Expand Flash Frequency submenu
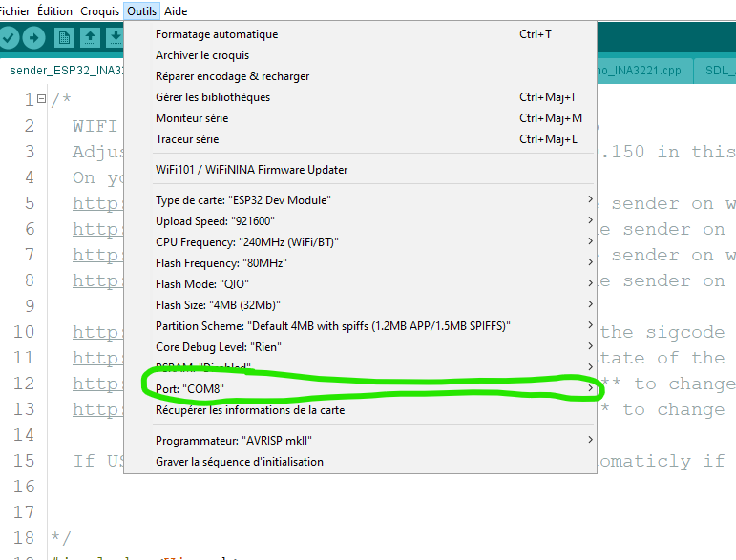This screenshot has height=560, width=736. pos(360,263)
